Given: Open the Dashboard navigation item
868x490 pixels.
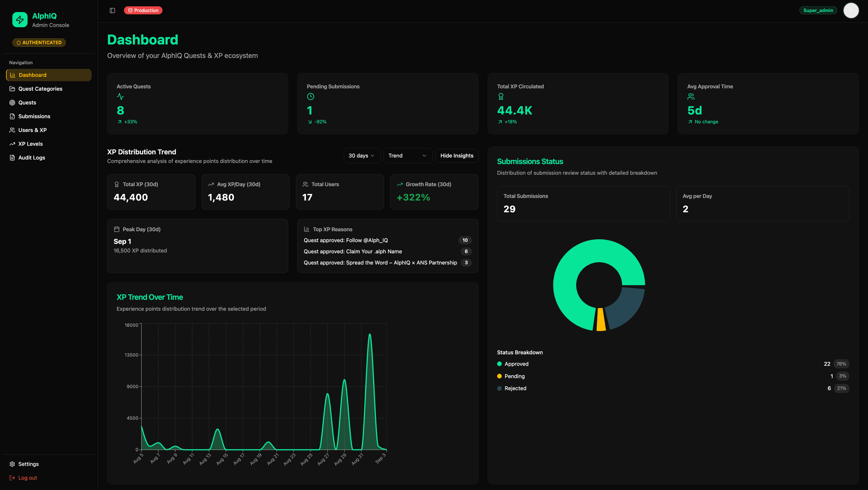Looking at the screenshot, I should pyautogui.click(x=49, y=75).
